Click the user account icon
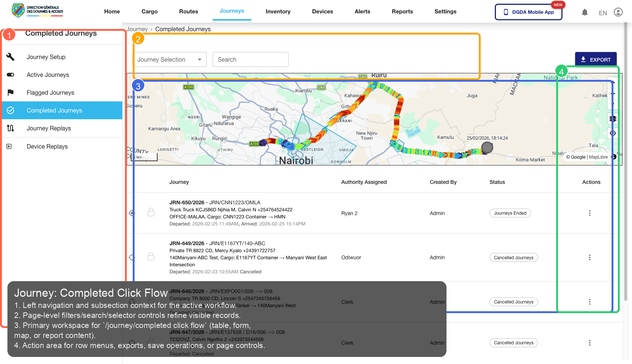 tap(618, 12)
